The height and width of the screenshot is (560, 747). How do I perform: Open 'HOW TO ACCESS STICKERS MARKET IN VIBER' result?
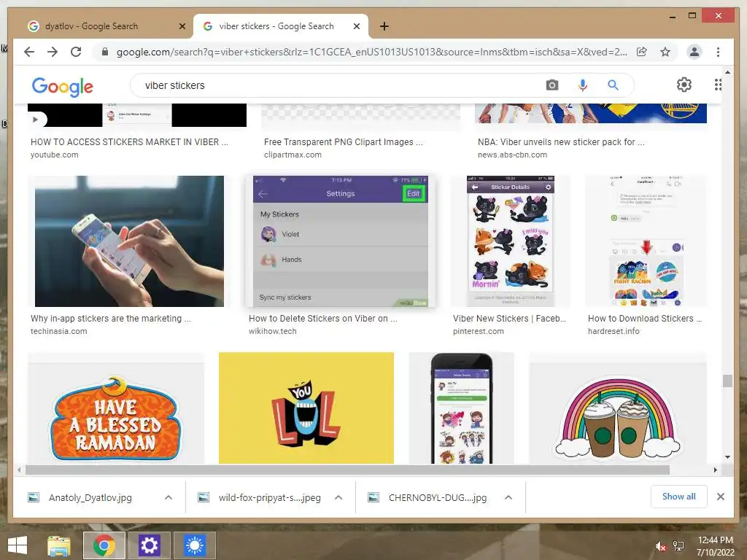[x=129, y=142]
